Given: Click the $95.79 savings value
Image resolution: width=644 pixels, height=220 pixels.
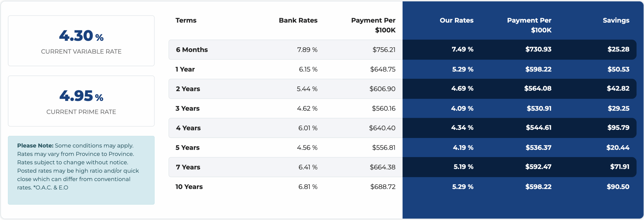Looking at the screenshot, I should pyautogui.click(x=618, y=128).
